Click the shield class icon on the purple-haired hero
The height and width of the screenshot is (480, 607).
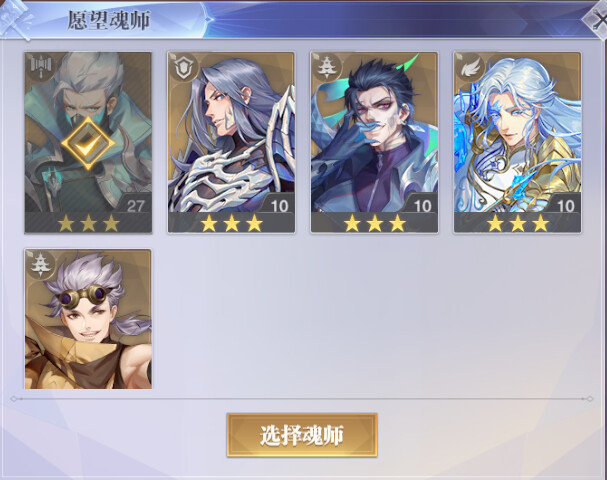(x=184, y=68)
